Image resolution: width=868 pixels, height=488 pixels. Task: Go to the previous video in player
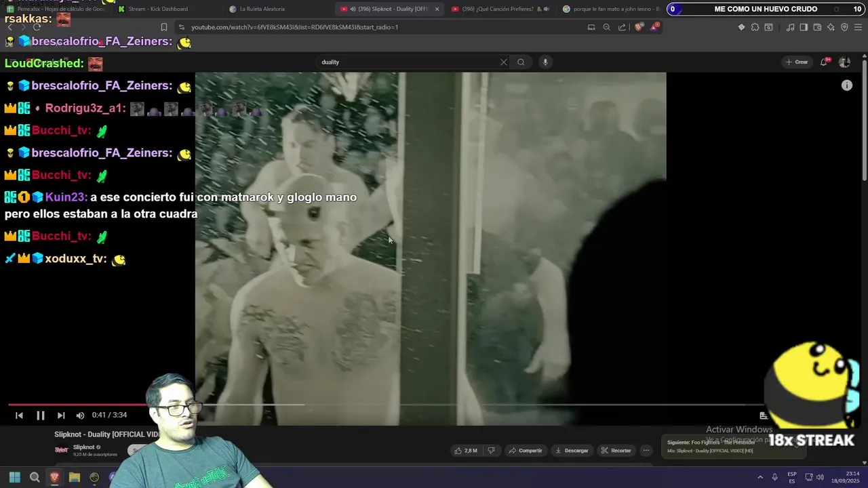coord(19,415)
